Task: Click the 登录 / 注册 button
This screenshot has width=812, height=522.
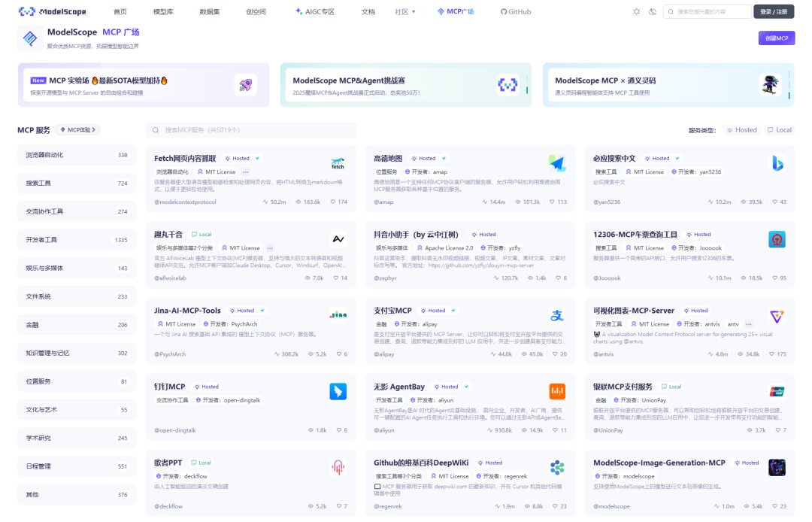Action: tap(773, 12)
